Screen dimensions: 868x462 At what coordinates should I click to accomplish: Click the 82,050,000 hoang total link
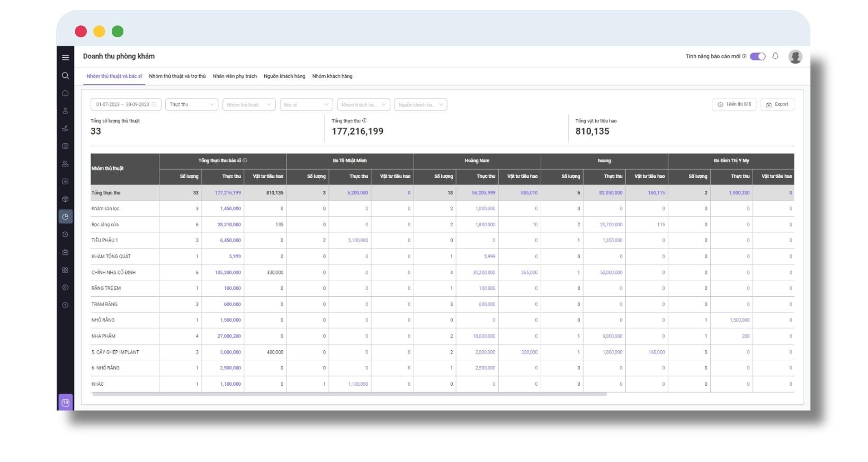point(611,193)
